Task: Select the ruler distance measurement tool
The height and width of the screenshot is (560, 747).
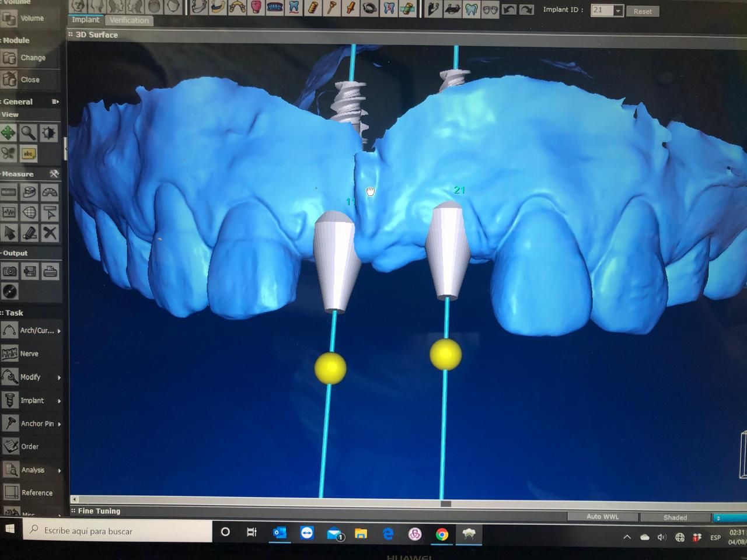Action: tap(9, 192)
